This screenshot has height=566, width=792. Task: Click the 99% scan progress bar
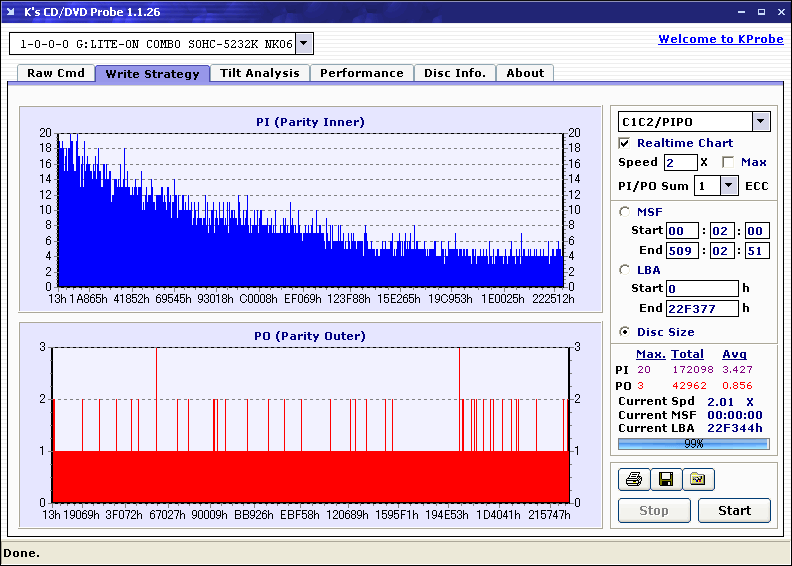(x=693, y=443)
